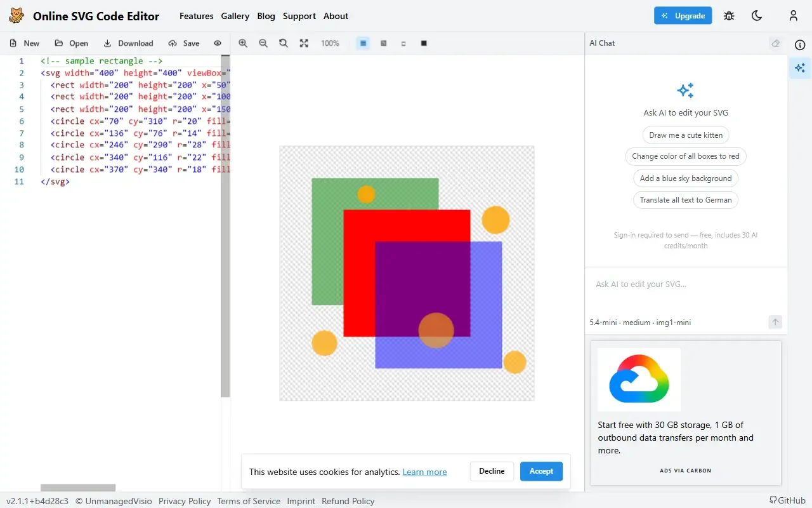Click the 100% zoom level indicator

[330, 43]
